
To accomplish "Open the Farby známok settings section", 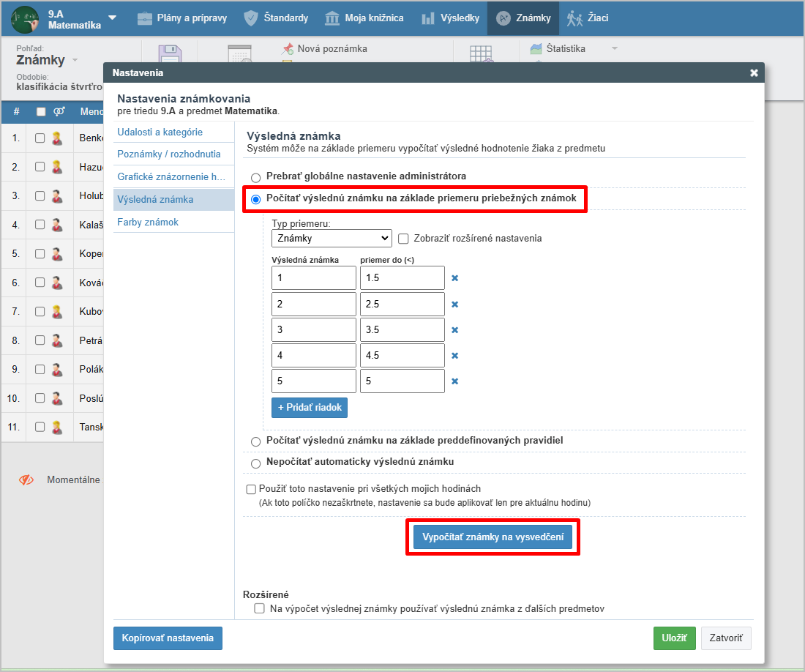I will (x=148, y=222).
